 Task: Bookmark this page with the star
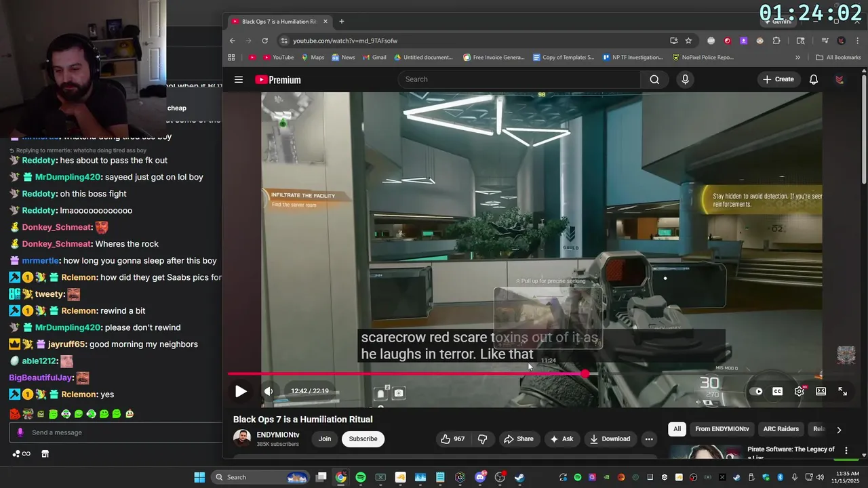[688, 41]
